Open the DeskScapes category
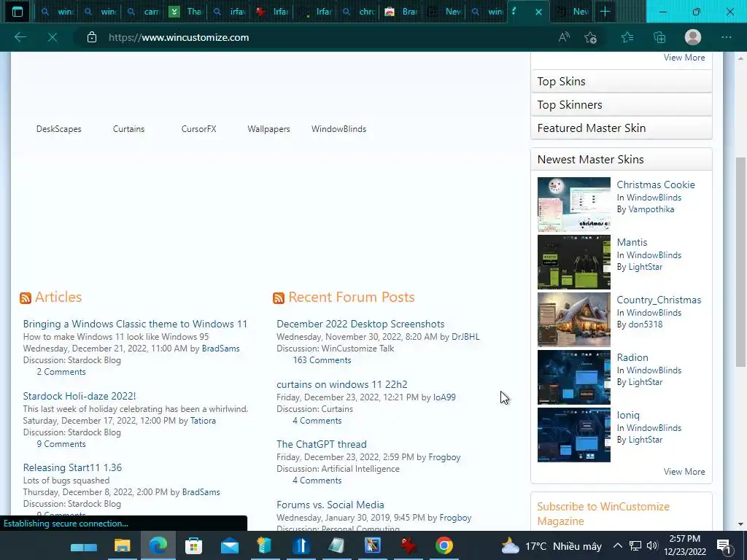 [58, 129]
